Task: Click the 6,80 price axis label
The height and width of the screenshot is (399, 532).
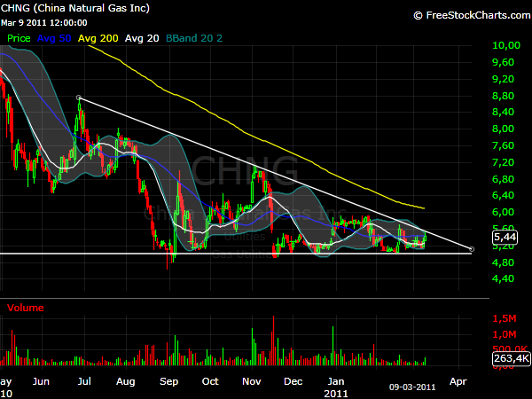Action: [503, 179]
